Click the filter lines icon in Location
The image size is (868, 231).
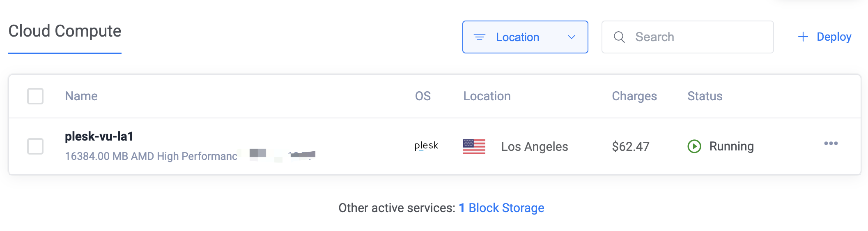coord(480,37)
